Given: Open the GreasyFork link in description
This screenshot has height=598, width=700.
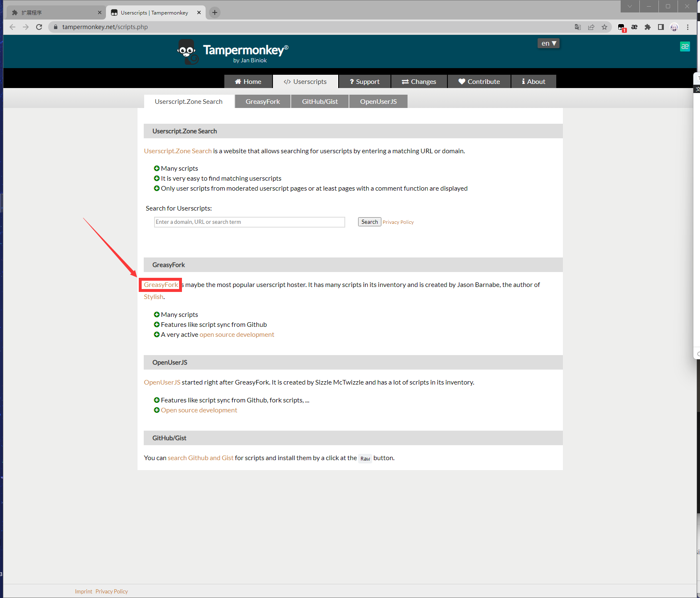Looking at the screenshot, I should coord(161,284).
